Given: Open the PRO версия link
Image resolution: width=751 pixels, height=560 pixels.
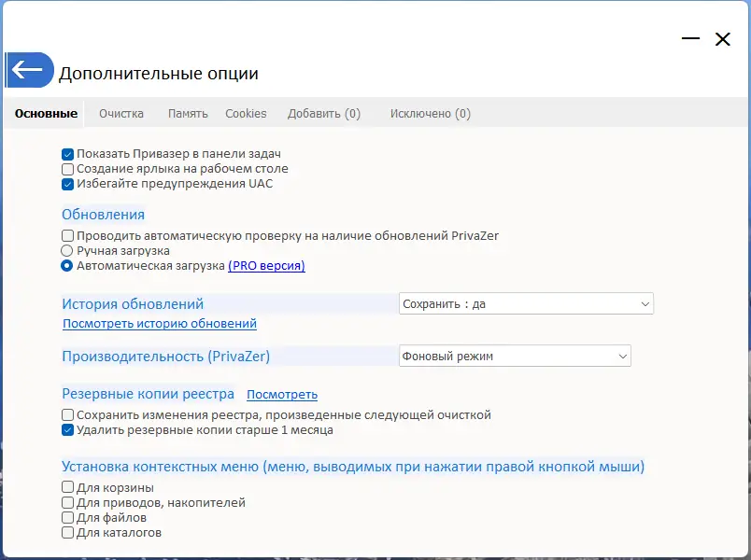Looking at the screenshot, I should [x=266, y=266].
